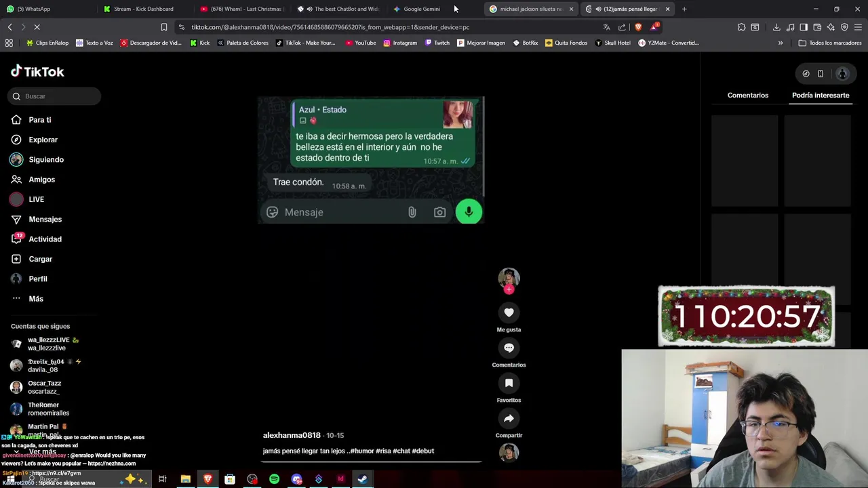This screenshot has height=488, width=868.
Task: Click the address bar URL
Action: tap(330, 27)
